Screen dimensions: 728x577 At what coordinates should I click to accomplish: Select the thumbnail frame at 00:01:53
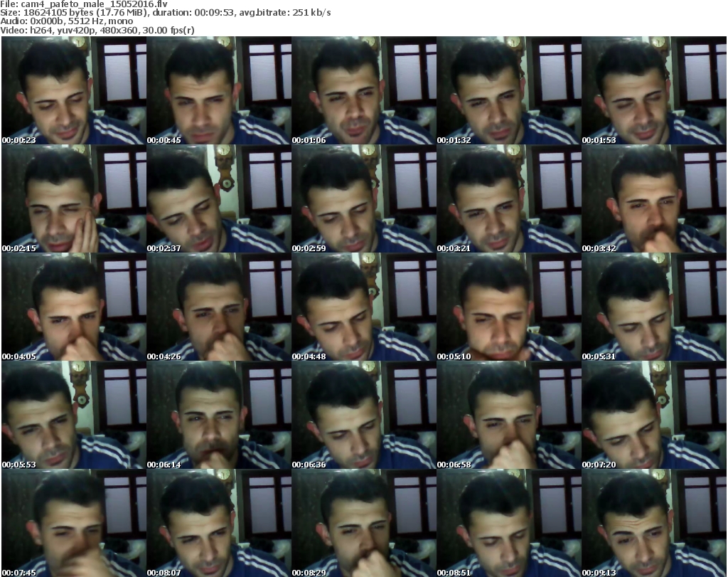pyautogui.click(x=654, y=90)
